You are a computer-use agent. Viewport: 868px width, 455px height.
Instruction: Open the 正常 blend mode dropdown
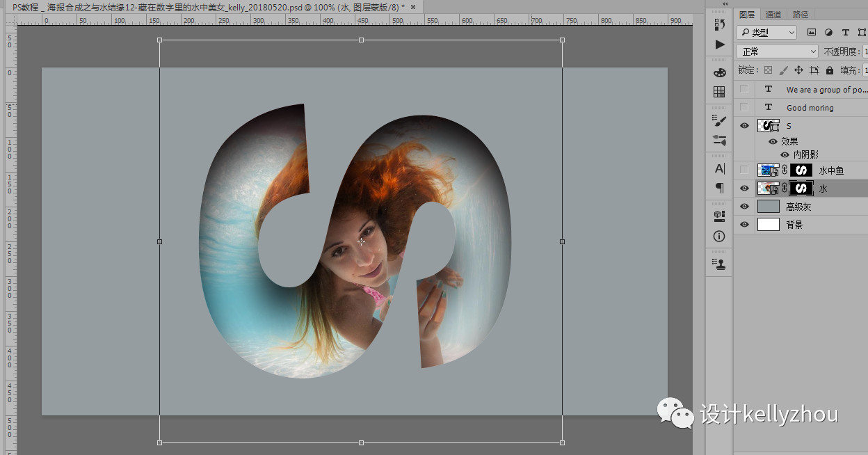(778, 51)
